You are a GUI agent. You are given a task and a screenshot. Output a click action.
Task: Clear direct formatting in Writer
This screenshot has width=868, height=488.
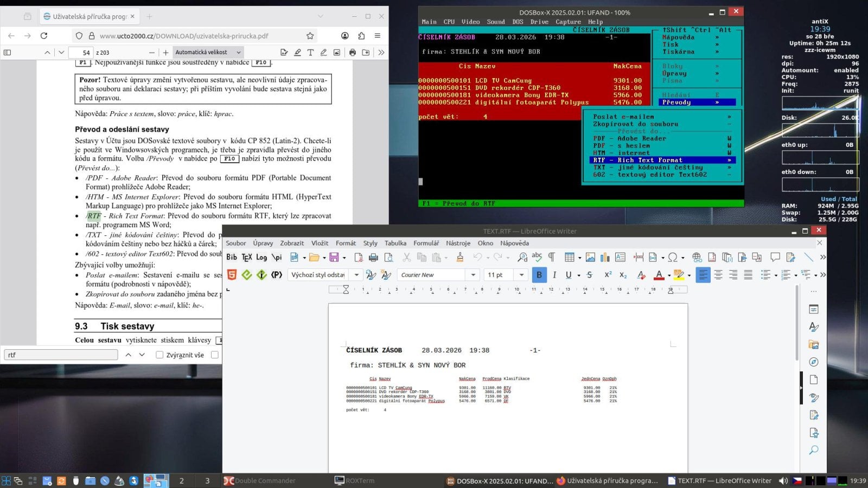pyautogui.click(x=641, y=275)
